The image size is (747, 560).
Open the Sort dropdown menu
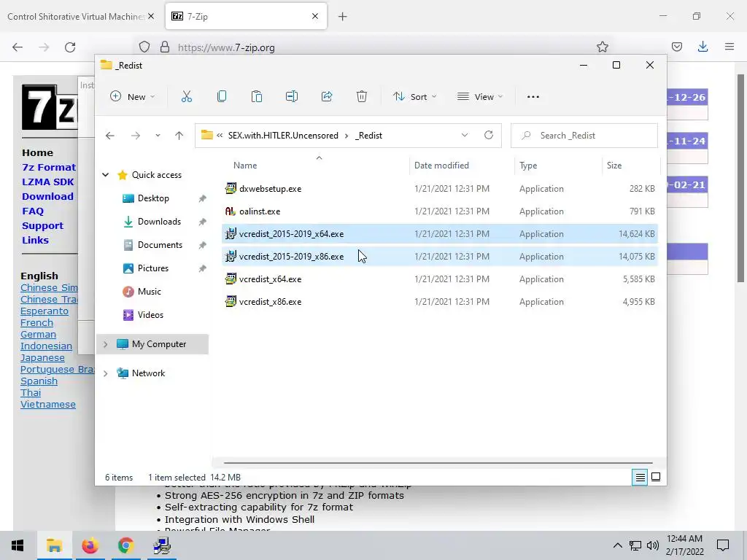pos(414,97)
